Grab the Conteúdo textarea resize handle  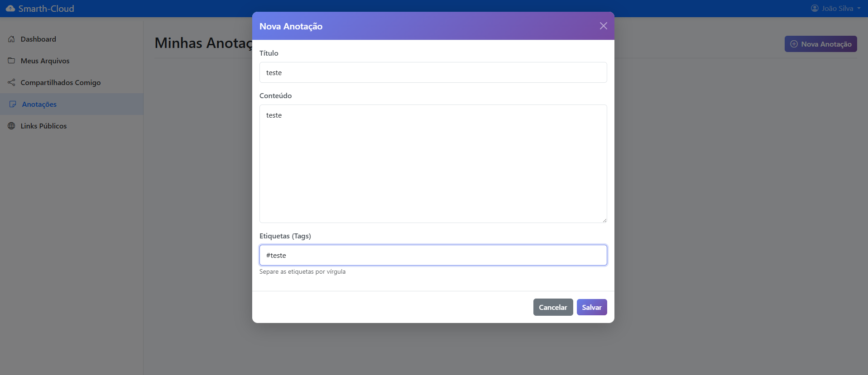(604, 220)
